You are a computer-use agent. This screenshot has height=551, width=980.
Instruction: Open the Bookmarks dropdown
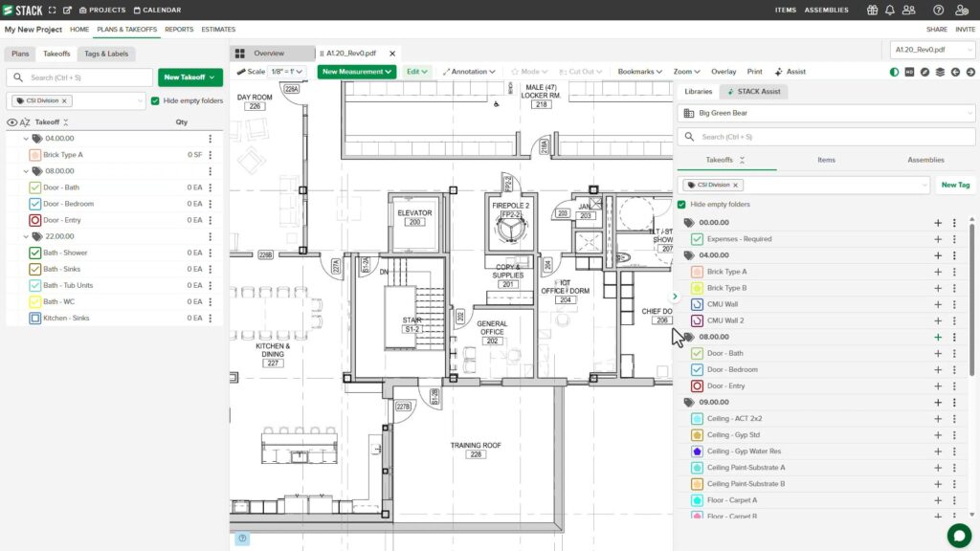coord(640,72)
